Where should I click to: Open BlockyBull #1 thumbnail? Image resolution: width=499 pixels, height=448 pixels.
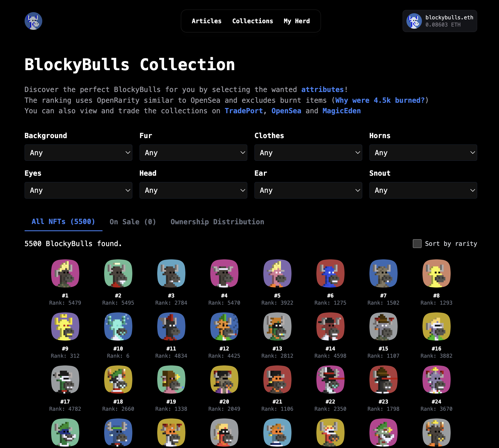(x=65, y=273)
